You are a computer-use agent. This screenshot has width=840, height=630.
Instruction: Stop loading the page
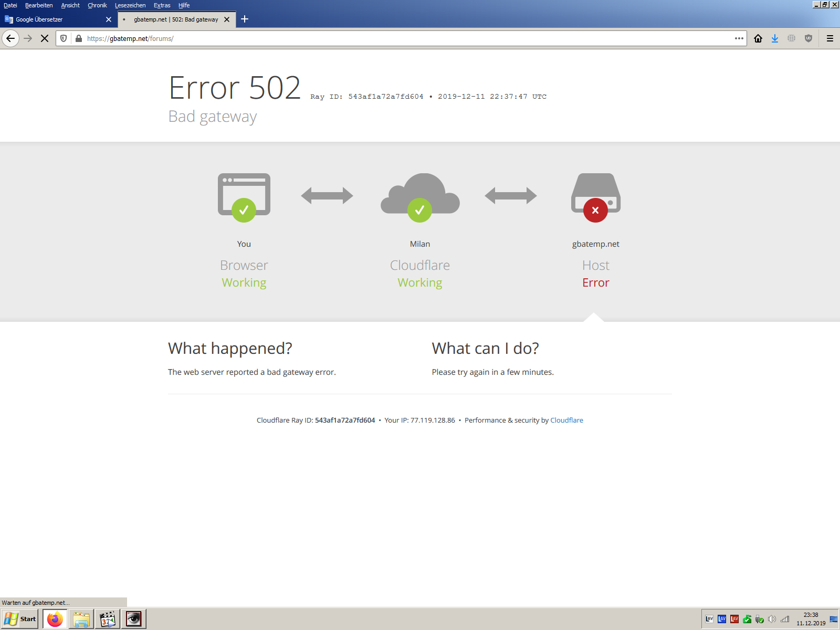(x=45, y=38)
